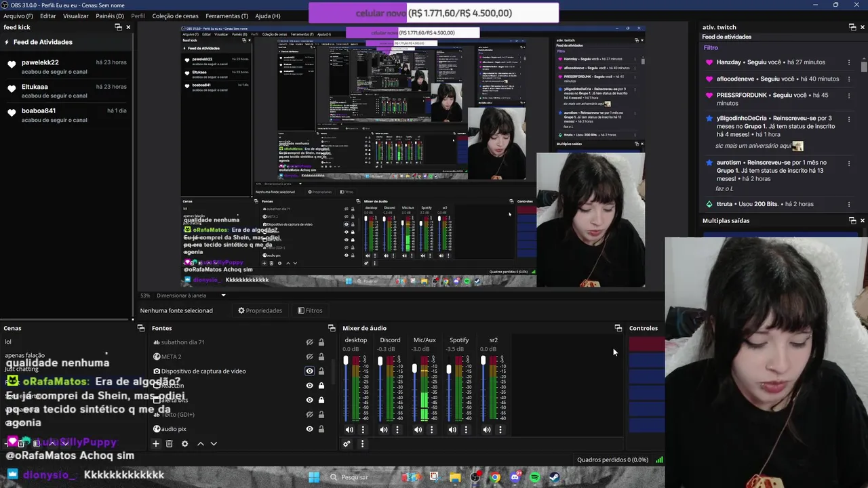Open Discord from the taskbar

click(515, 477)
